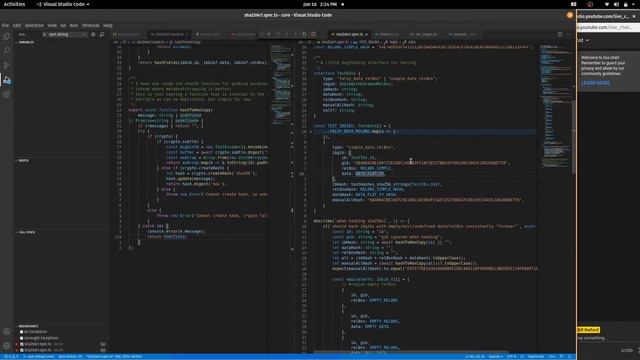Open the Accounts icon in activity bar
This screenshot has width=640, height=360.
tap(7, 332)
